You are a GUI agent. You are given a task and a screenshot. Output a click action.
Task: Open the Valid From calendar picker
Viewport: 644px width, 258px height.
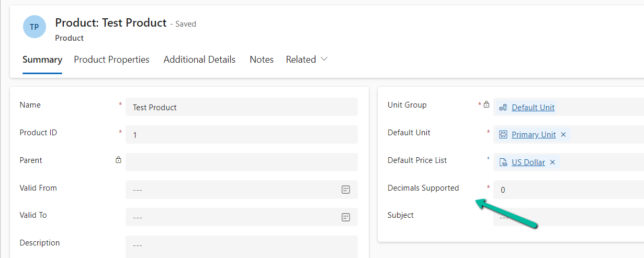point(345,190)
